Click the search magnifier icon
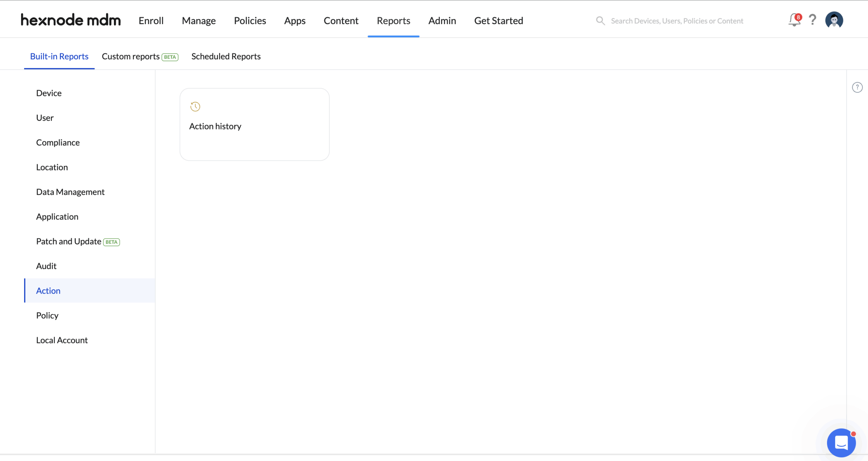868x461 pixels. point(600,21)
